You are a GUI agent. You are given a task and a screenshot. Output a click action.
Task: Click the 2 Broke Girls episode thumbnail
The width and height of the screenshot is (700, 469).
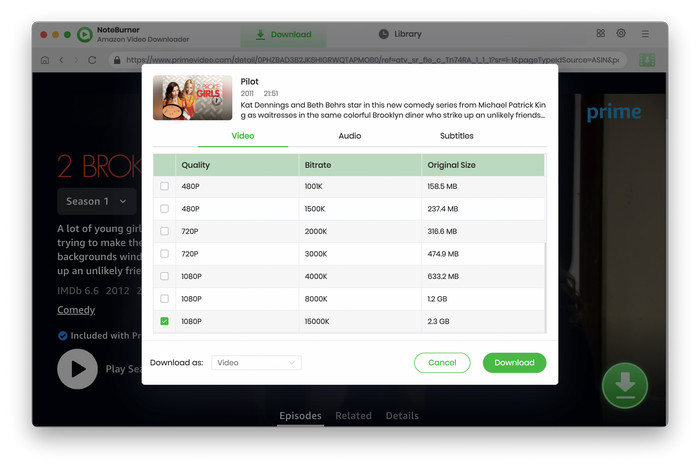pos(192,98)
